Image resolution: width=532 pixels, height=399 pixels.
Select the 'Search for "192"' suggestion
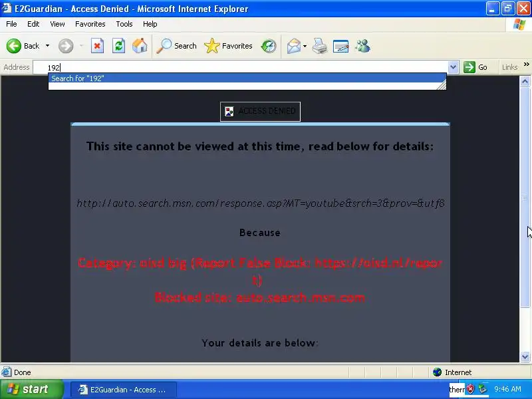[x=247, y=78]
